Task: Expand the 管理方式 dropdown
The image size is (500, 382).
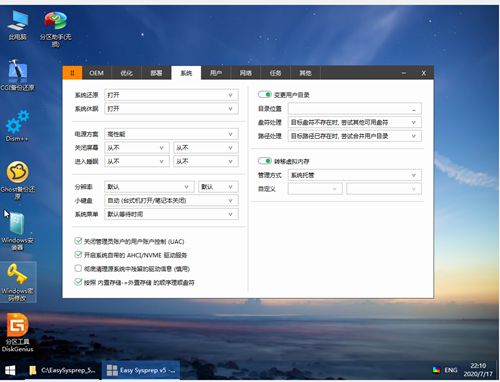Action: pyautogui.click(x=355, y=175)
